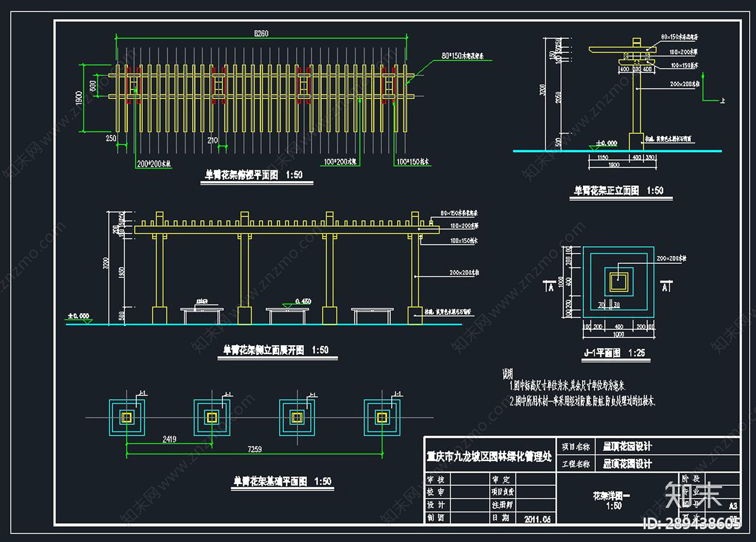Click the 注册师 cell in the title block
The image size is (756, 542).
(x=502, y=505)
